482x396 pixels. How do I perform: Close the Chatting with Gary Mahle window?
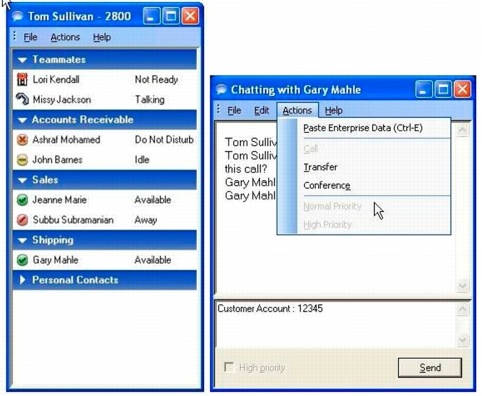point(463,89)
